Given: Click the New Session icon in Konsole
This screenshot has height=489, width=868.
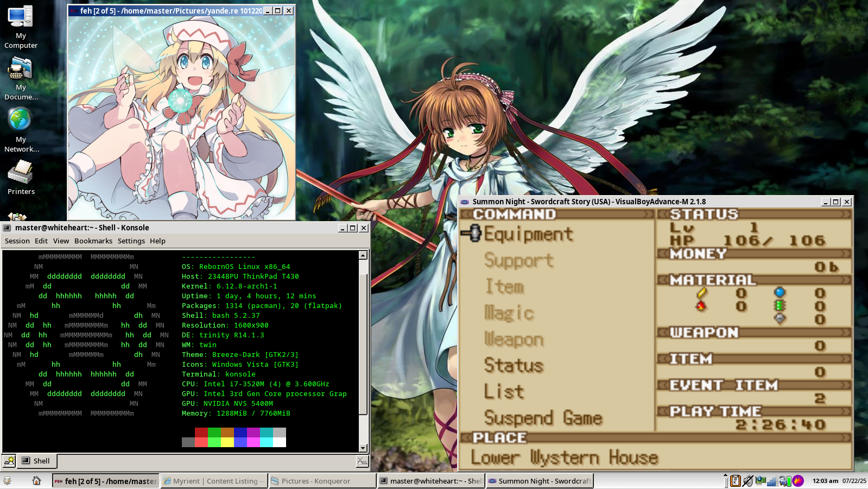Looking at the screenshot, I should (x=9, y=461).
